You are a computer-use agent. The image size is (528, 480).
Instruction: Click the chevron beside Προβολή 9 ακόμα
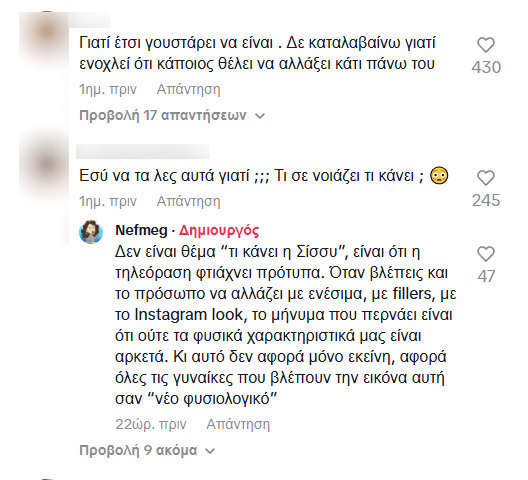click(210, 451)
